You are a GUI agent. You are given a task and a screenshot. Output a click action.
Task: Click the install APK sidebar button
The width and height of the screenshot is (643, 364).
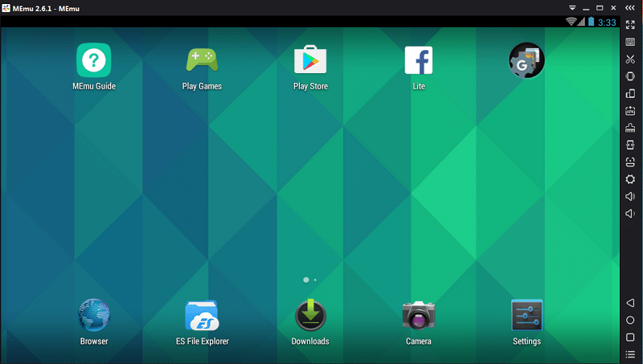[x=630, y=111]
